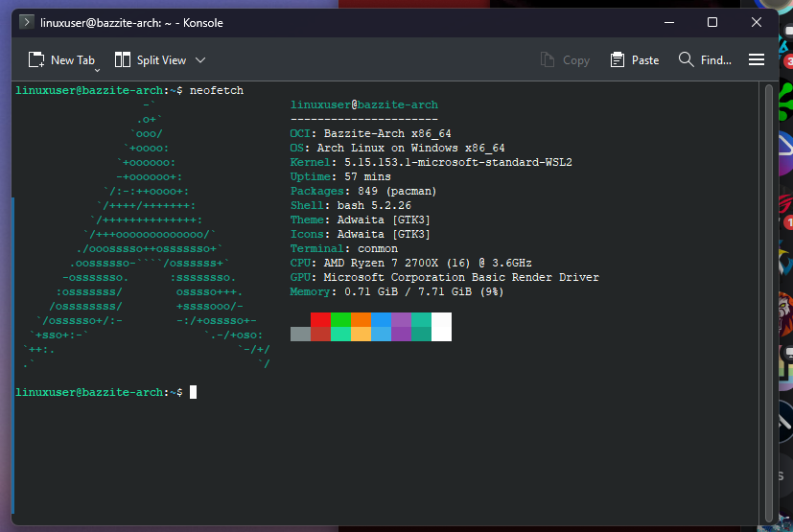Click the 'Shell: bash 5.2.26' line
Image resolution: width=793 pixels, height=532 pixels.
pyautogui.click(x=351, y=205)
